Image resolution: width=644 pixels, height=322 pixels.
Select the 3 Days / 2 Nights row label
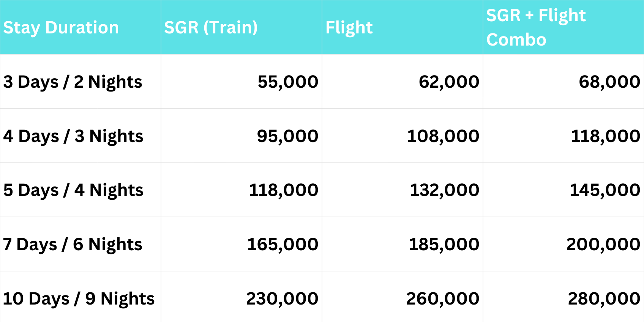pos(73,82)
